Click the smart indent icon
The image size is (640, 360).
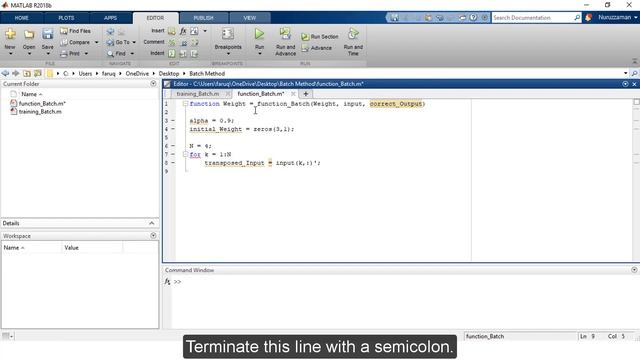tap(172, 53)
